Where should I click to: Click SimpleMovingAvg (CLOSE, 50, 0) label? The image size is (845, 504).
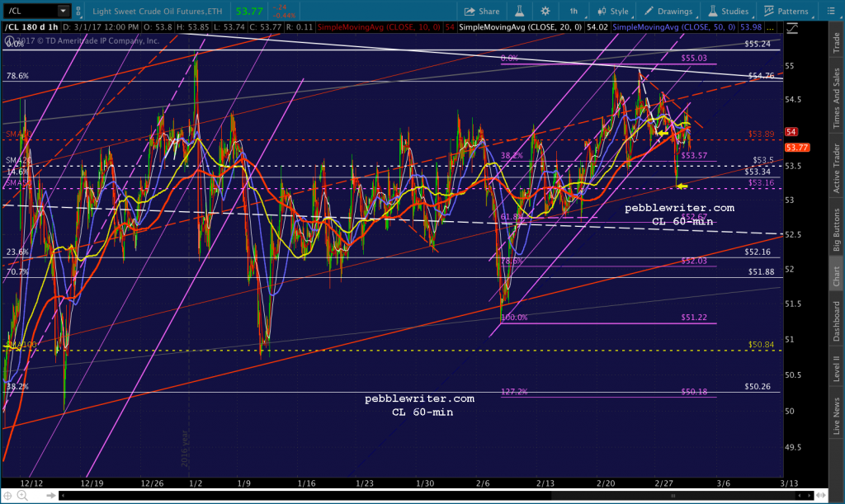point(674,27)
